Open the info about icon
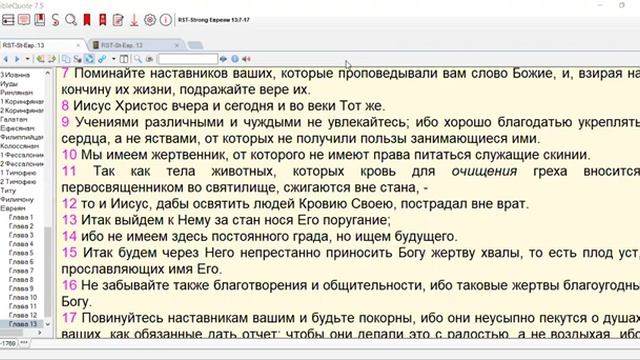Image resolution: width=640 pixels, height=360 pixels. [165, 20]
